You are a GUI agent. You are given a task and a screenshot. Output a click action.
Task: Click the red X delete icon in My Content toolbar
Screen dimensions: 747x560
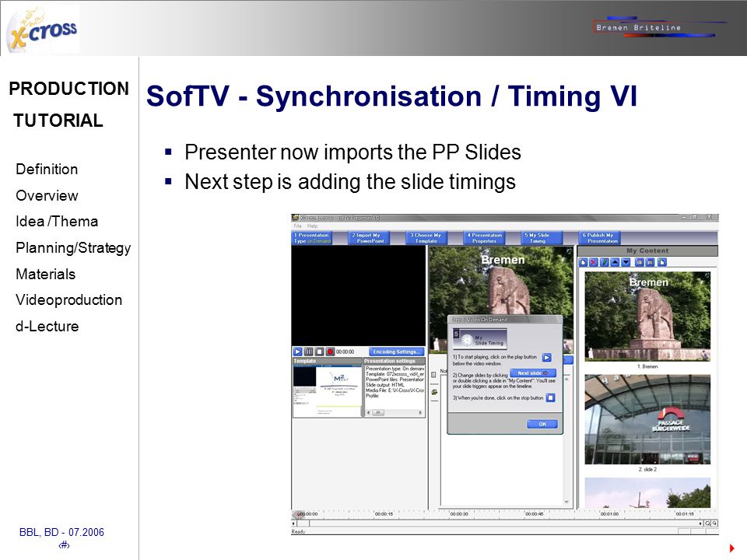click(x=594, y=262)
